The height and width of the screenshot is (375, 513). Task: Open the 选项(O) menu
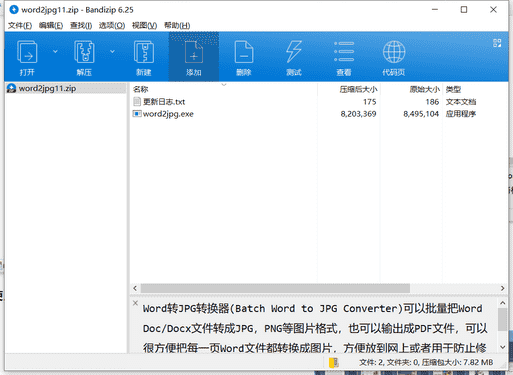112,25
